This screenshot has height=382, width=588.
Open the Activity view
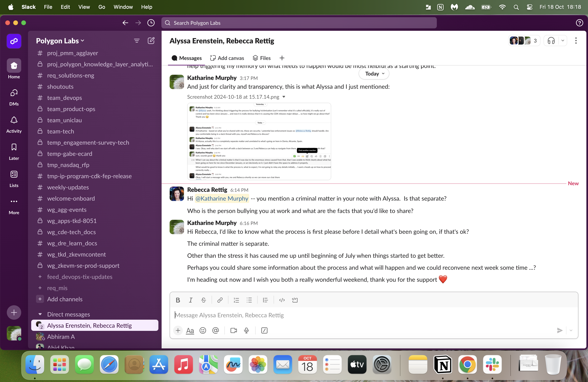(14, 124)
